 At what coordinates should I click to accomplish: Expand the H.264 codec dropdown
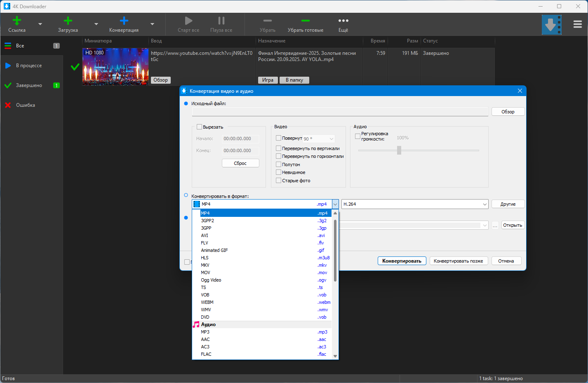485,204
